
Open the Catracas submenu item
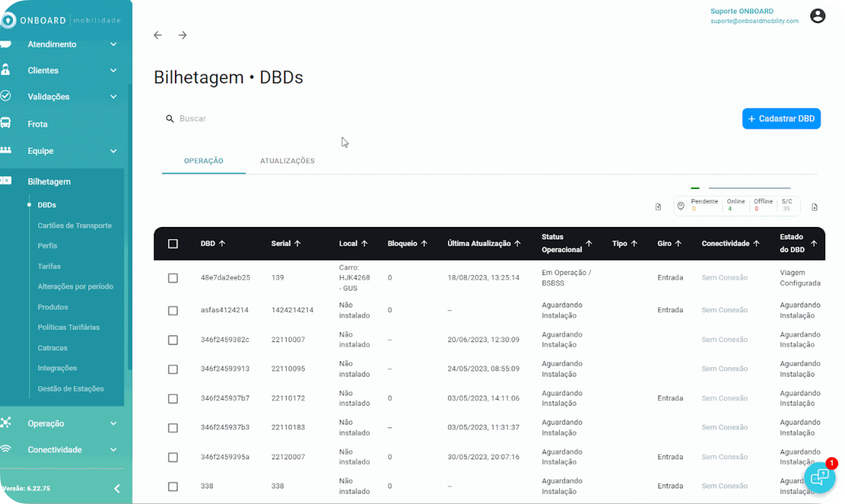pos(52,348)
